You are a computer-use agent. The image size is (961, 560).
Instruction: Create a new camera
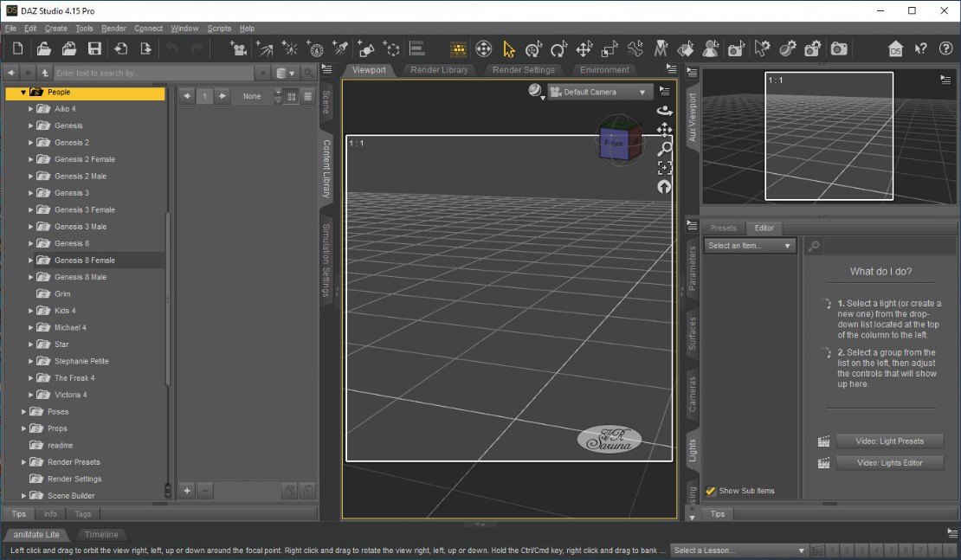click(x=238, y=48)
